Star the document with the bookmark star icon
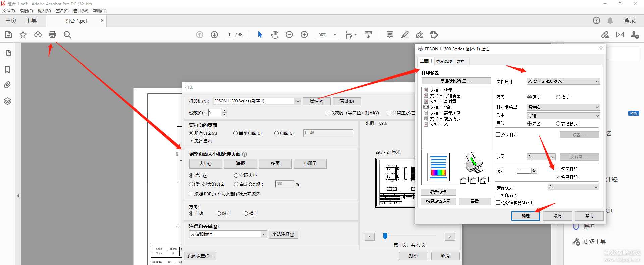 (x=23, y=35)
